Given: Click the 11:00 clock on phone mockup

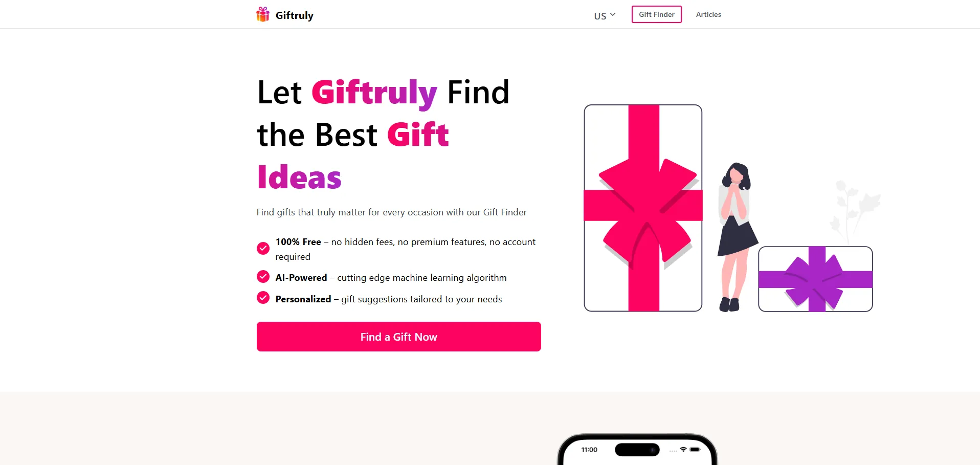Looking at the screenshot, I should click(x=589, y=450).
